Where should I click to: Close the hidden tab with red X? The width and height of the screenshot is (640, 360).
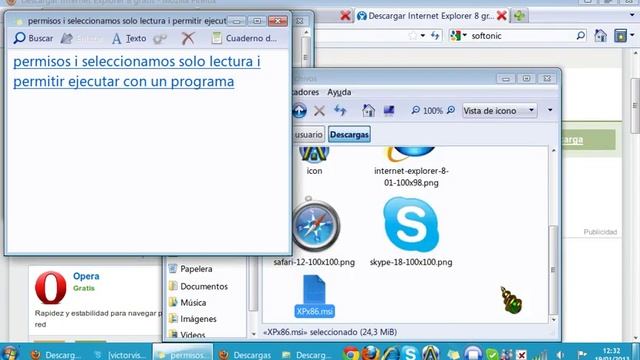point(345,16)
